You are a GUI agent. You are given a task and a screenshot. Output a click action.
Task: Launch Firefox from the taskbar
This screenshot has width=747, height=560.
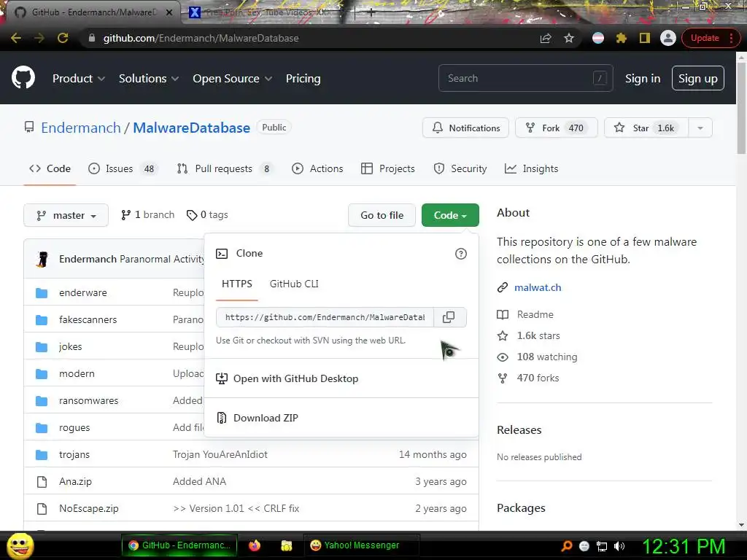point(255,545)
